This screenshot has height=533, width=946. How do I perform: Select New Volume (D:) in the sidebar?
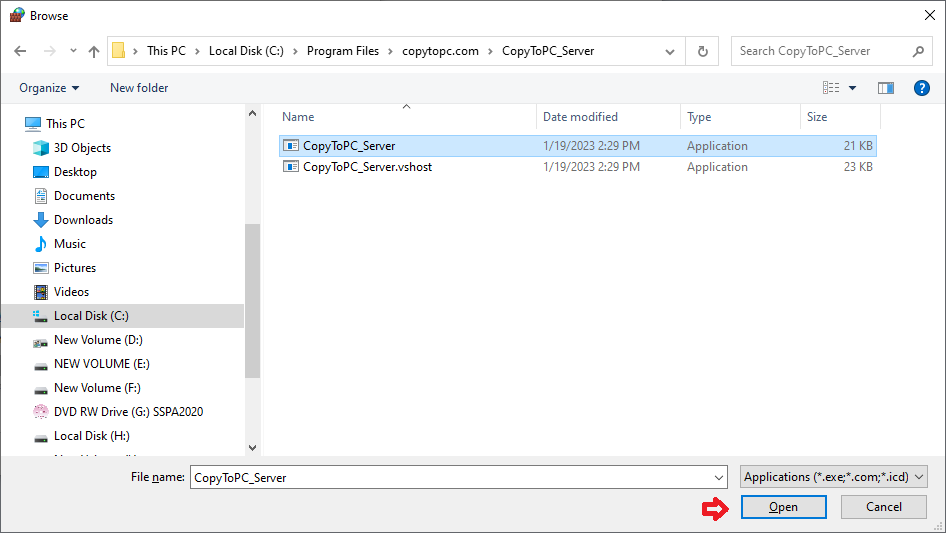click(98, 340)
